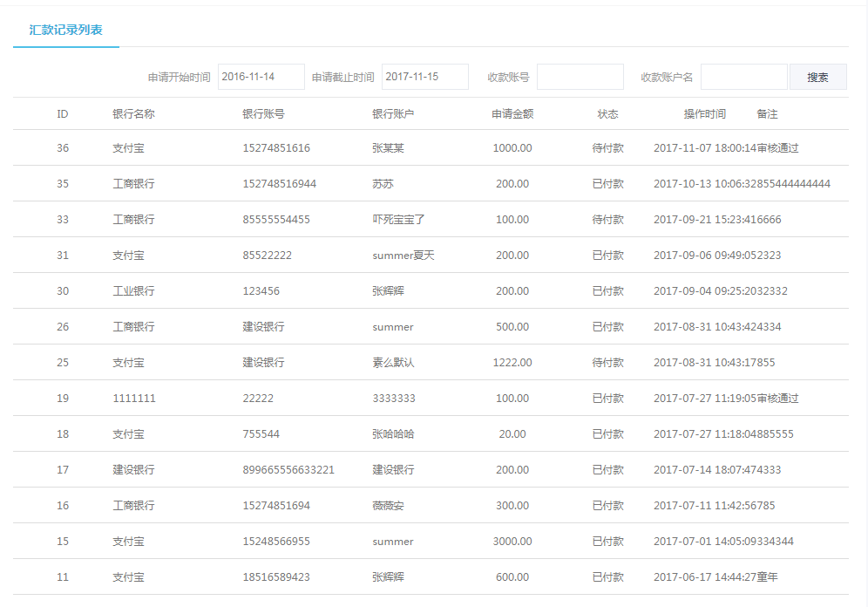Click the 状态 column header

pos(607,114)
